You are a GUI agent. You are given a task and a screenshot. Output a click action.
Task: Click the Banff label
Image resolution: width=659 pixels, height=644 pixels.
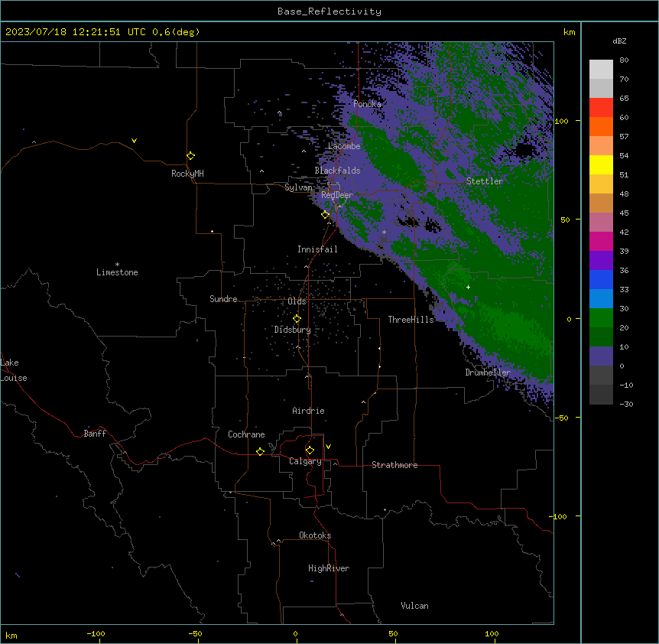(95, 434)
